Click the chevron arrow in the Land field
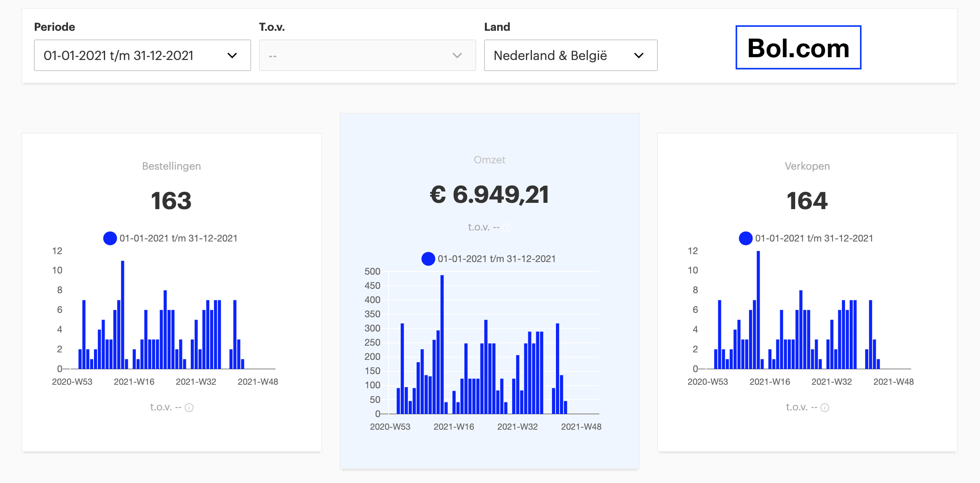The width and height of the screenshot is (980, 483). click(639, 56)
